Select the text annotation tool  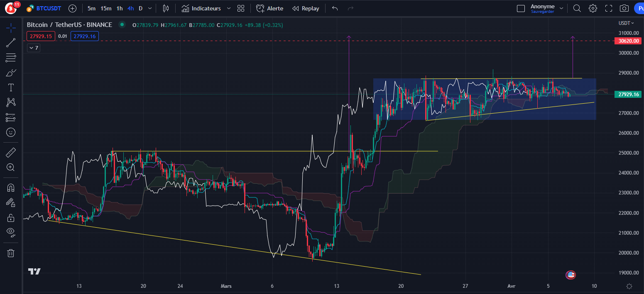coord(10,87)
